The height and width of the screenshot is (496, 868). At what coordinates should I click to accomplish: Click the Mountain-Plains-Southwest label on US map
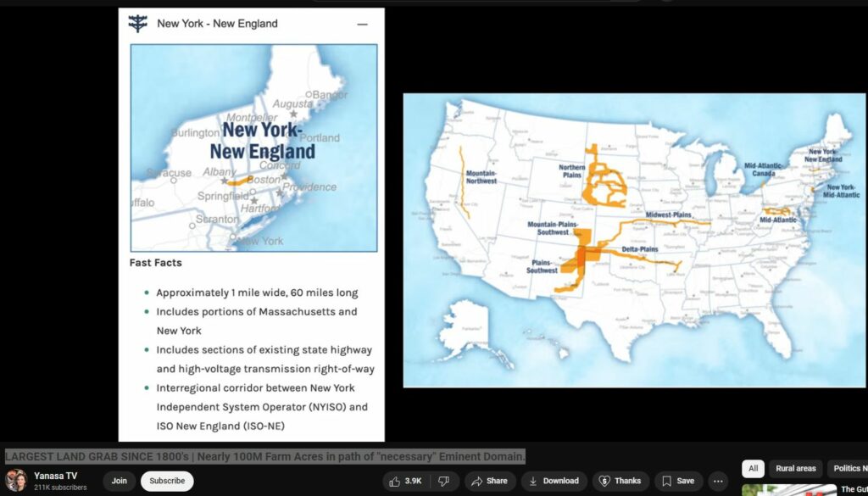pos(553,229)
